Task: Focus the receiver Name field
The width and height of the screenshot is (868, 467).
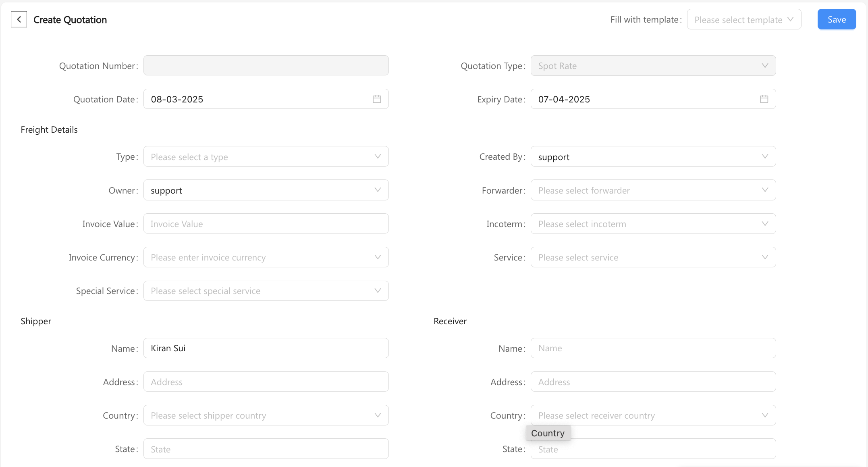Action: click(x=653, y=348)
